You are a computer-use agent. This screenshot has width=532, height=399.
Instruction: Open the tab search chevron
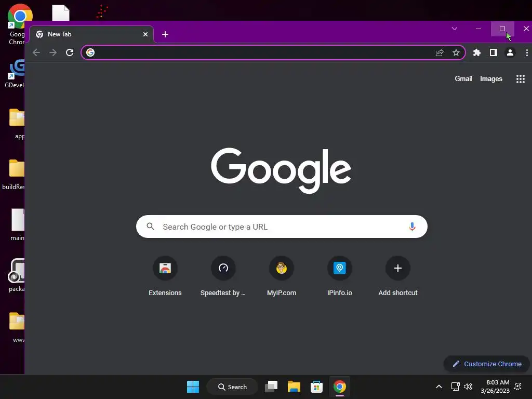click(x=455, y=29)
